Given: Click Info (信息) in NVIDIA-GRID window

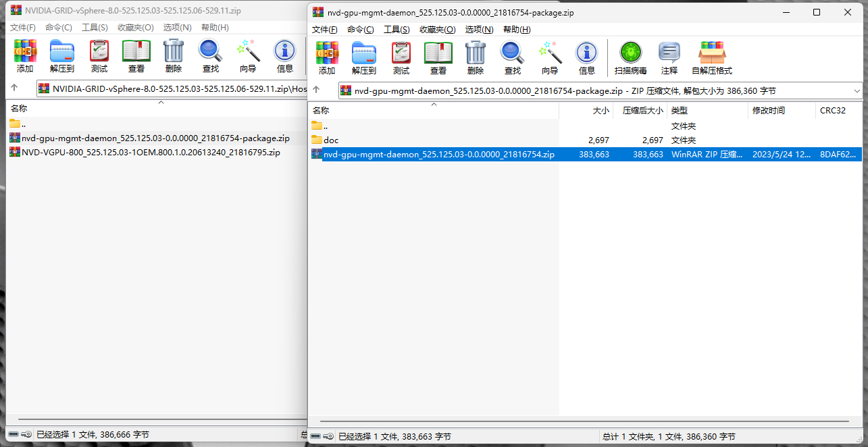Looking at the screenshot, I should tap(285, 55).
